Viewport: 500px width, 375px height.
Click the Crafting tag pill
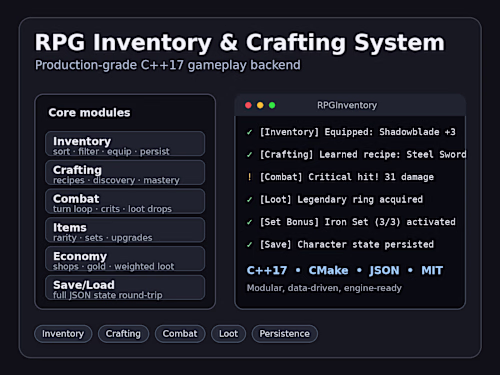[123, 334]
